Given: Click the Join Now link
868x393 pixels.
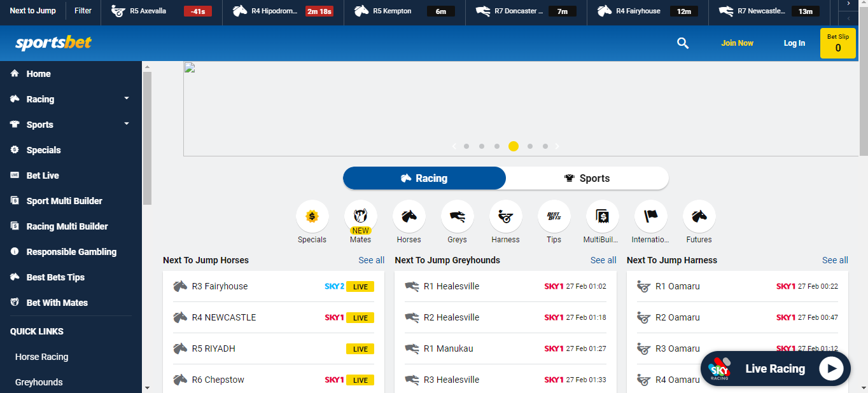Looking at the screenshot, I should click(x=737, y=43).
